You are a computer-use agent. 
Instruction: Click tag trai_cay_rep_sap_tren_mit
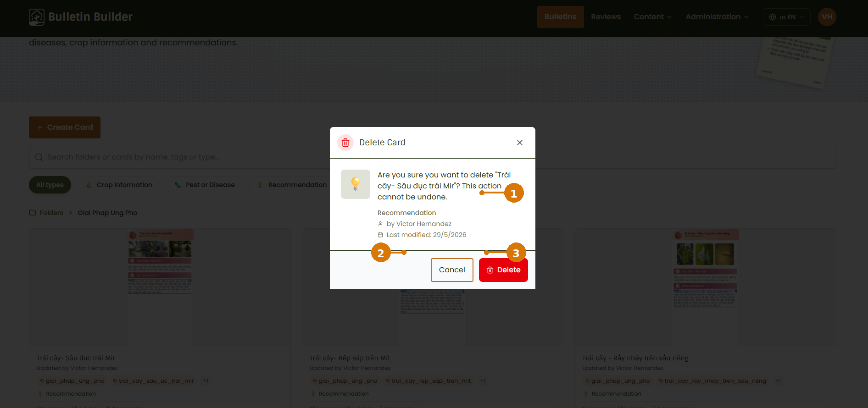428,381
